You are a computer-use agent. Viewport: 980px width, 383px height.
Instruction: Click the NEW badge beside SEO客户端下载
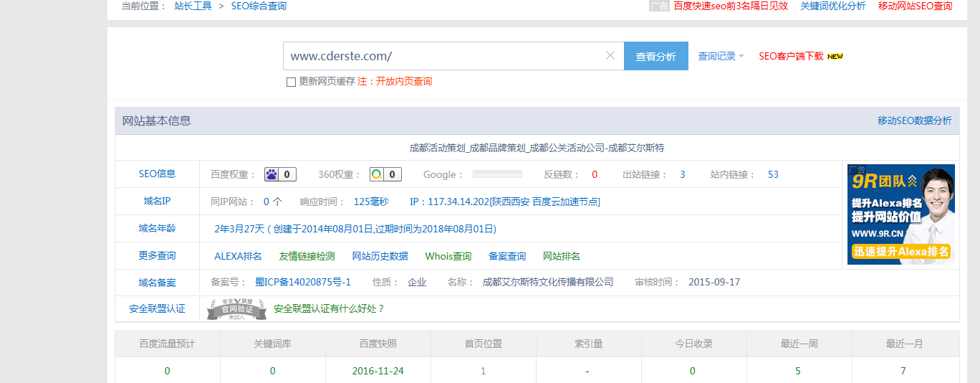coord(835,57)
